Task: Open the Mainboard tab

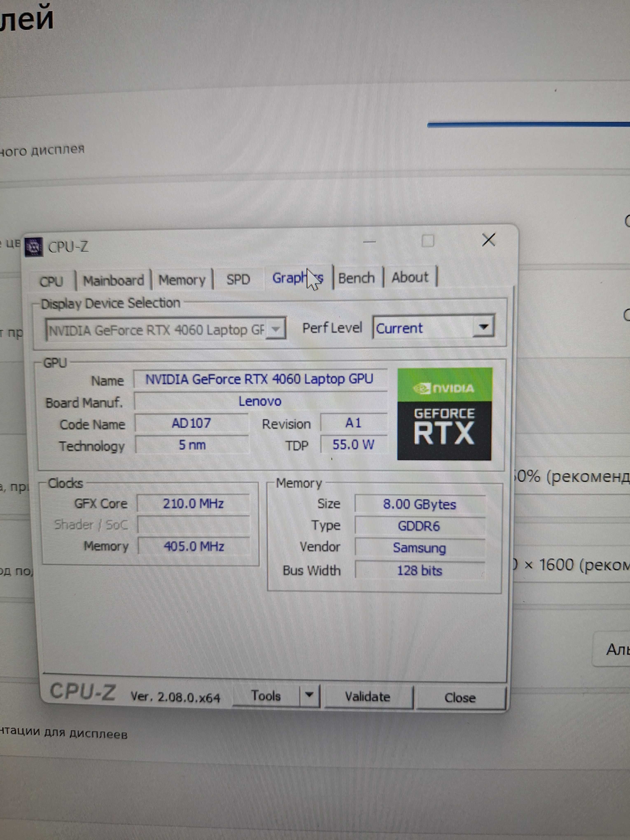Action: click(x=114, y=281)
